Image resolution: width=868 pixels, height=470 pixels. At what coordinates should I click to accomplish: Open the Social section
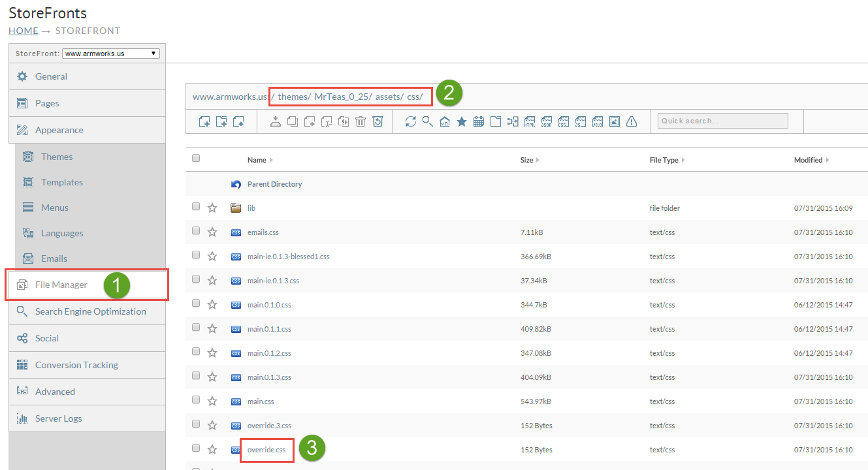(87, 338)
